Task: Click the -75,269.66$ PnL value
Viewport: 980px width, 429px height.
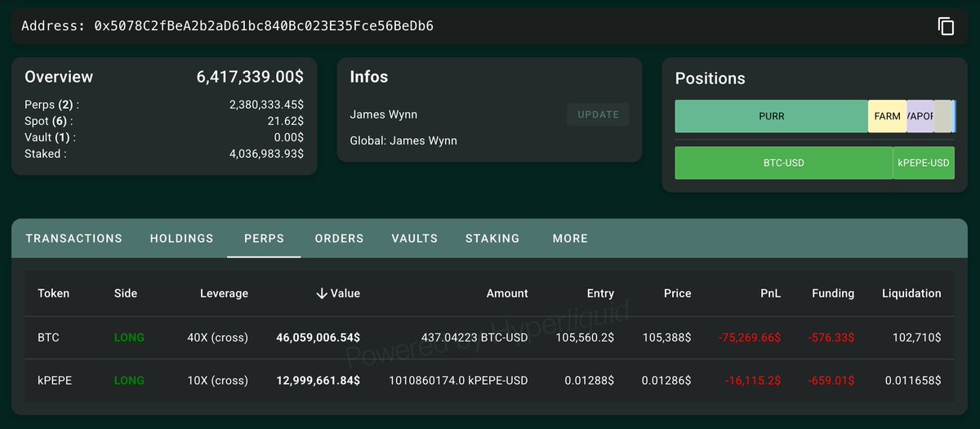Action: (x=751, y=337)
